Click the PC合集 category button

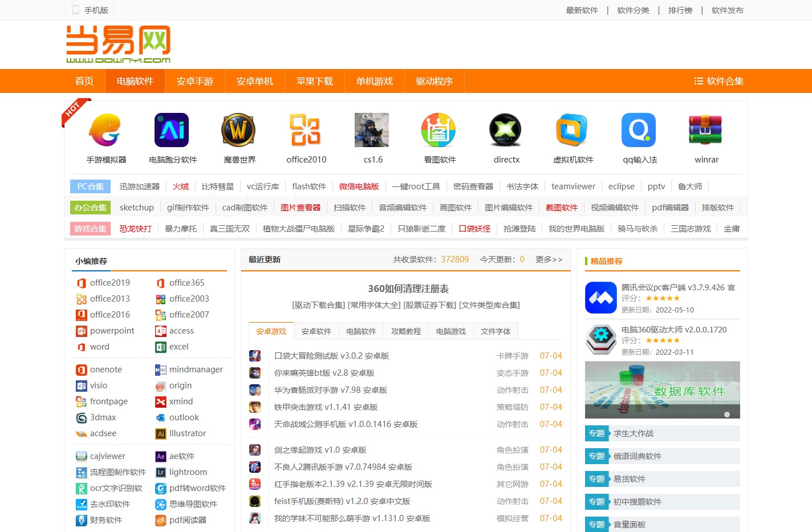tap(91, 186)
